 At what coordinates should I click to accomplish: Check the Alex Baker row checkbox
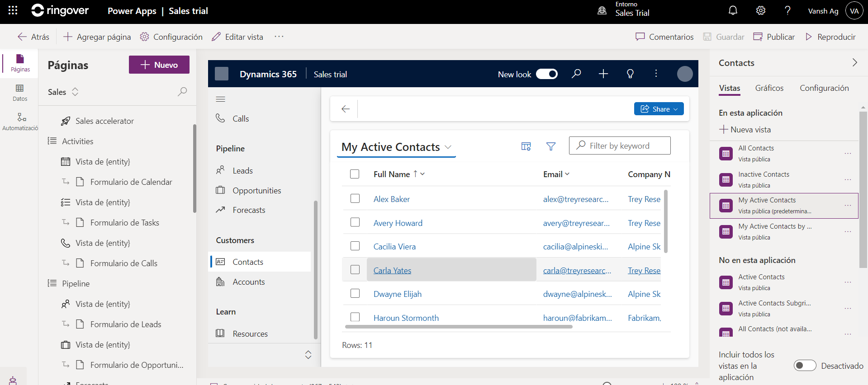(355, 198)
